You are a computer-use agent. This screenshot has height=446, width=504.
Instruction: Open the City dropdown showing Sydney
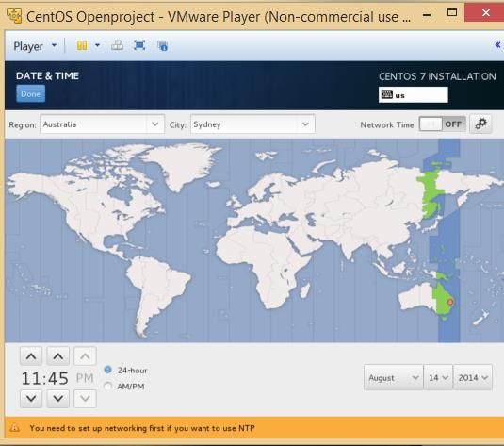coord(252,124)
